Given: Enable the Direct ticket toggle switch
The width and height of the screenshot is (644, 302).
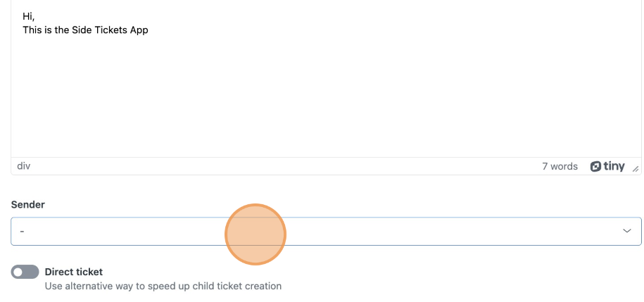Looking at the screenshot, I should [x=25, y=272].
